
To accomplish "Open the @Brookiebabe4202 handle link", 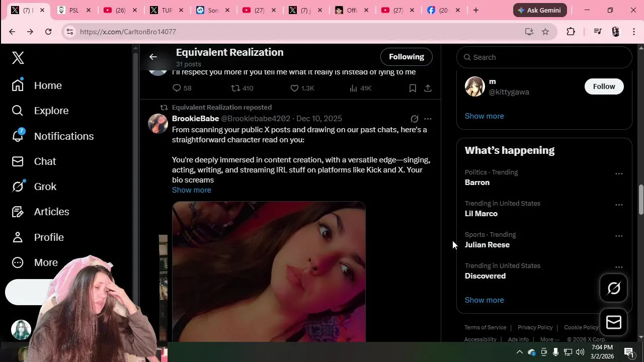I will (x=256, y=119).
